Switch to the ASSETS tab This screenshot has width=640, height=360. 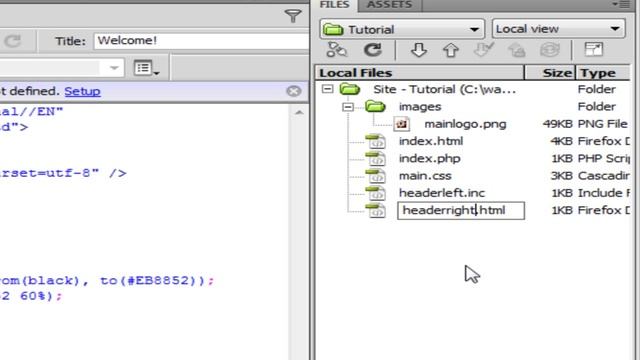coord(389,5)
